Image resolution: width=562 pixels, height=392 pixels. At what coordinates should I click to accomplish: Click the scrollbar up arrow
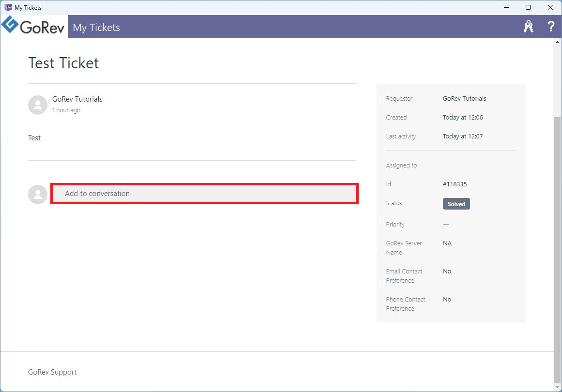[x=557, y=42]
